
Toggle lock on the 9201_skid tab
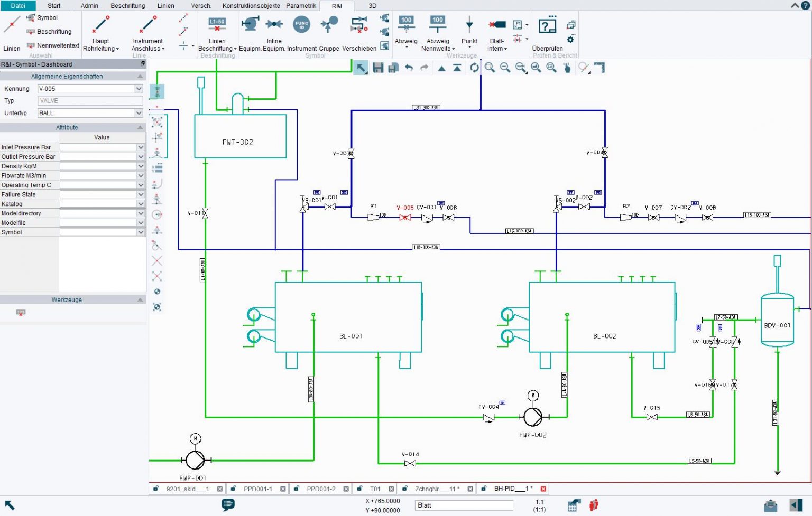click(156, 489)
